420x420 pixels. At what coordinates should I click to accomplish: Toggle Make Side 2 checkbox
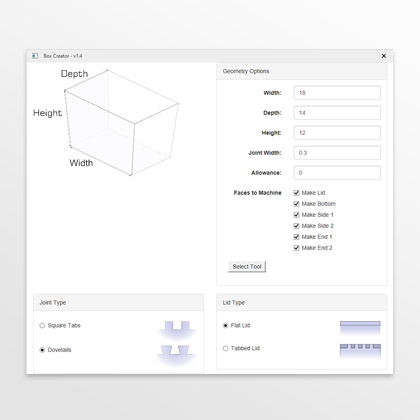coord(296,226)
